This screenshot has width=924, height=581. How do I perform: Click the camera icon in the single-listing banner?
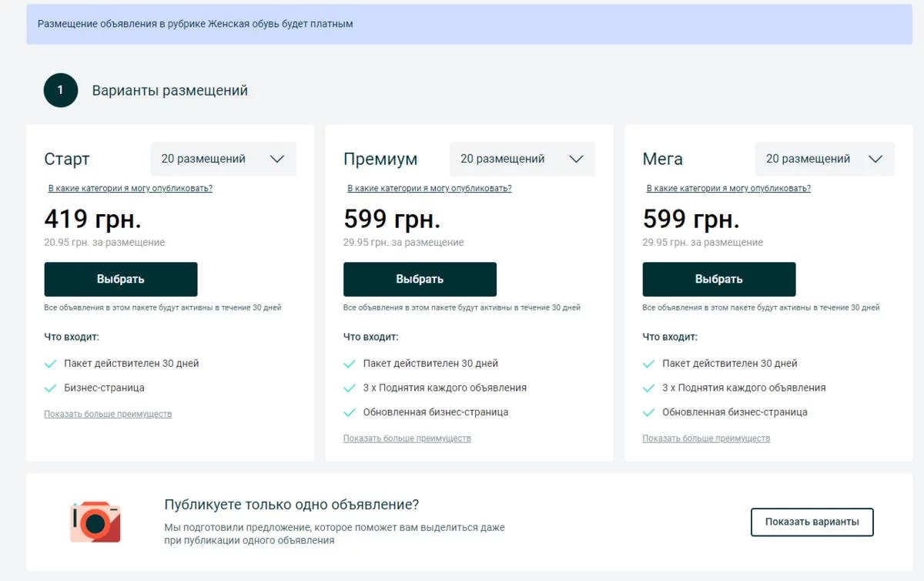point(95,522)
